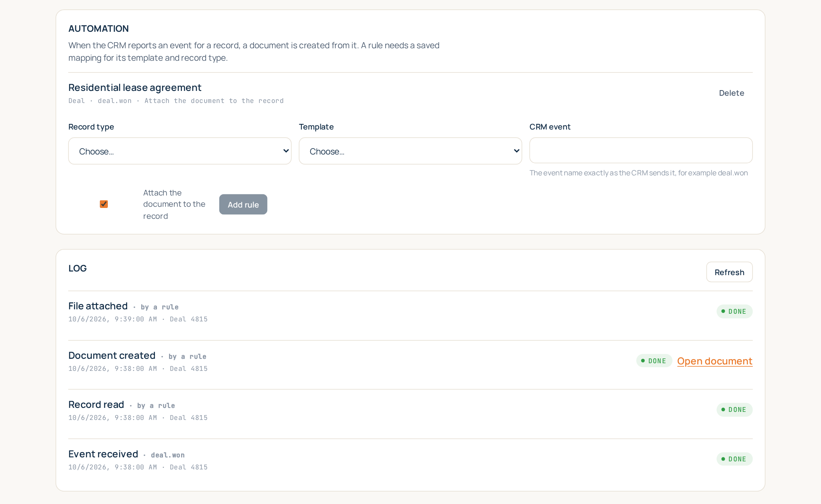Click the 'File attached' log entry title
The width and height of the screenshot is (821, 504).
point(98,306)
